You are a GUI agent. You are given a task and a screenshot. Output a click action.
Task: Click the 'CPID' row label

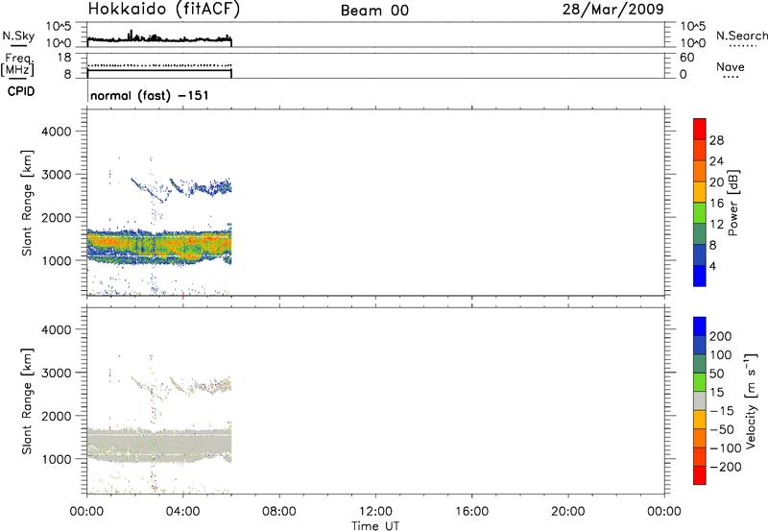pyautogui.click(x=21, y=91)
